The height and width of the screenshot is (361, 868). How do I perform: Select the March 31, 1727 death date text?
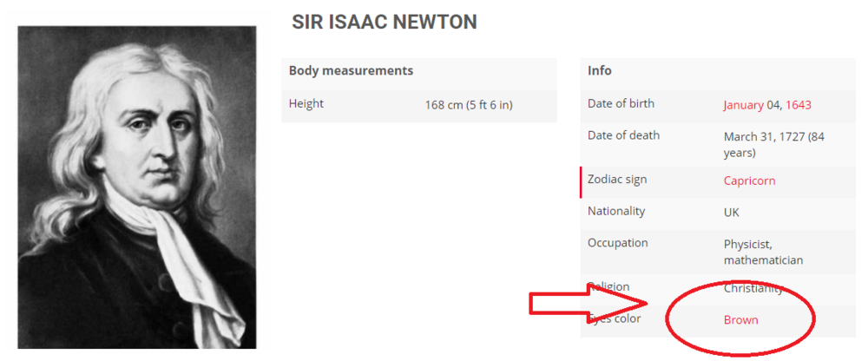(774, 145)
